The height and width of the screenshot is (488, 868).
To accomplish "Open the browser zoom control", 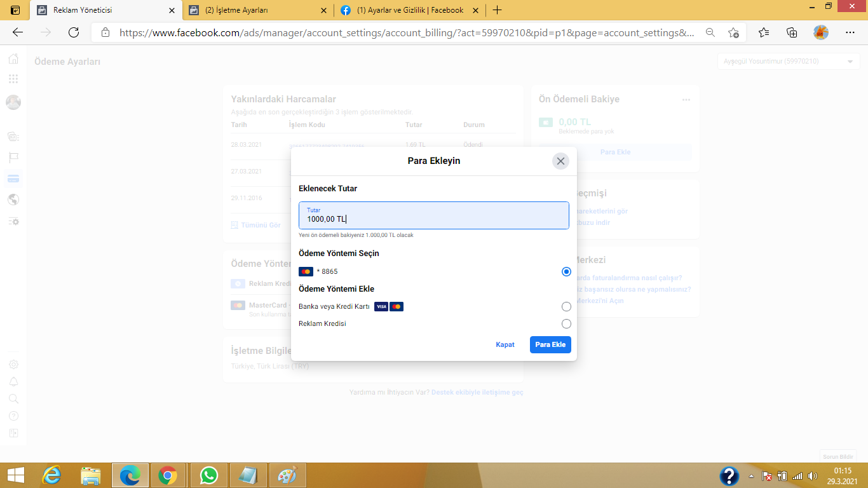I will 710,32.
